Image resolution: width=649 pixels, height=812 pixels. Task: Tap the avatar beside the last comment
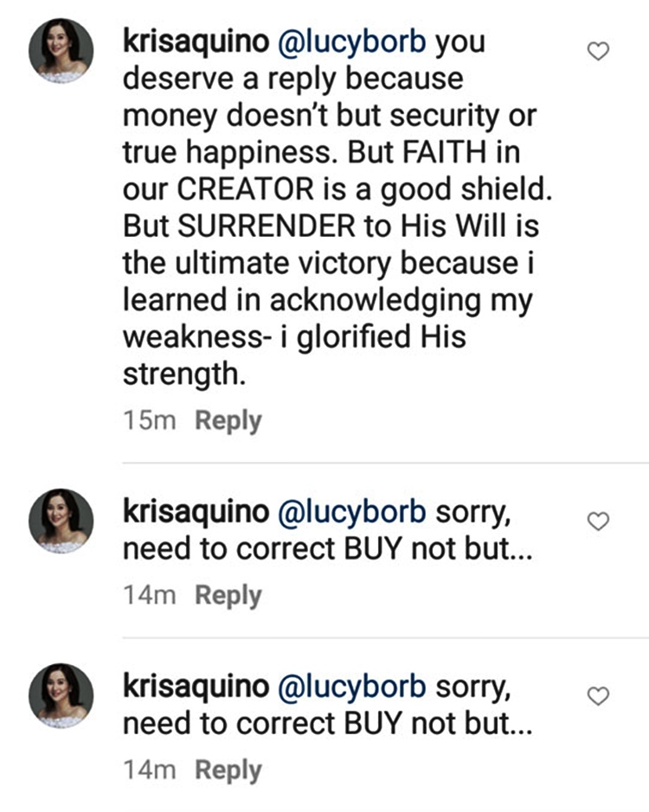coord(61,696)
